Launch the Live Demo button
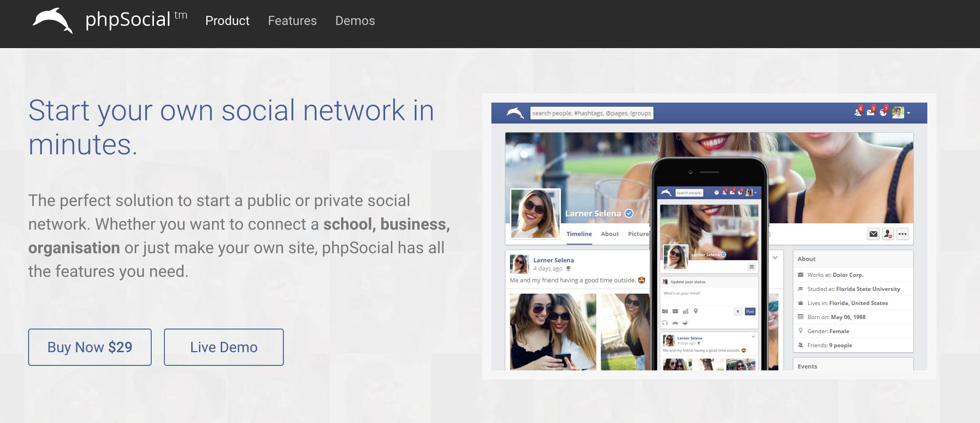Viewport: 980px width, 423px height. (x=224, y=347)
